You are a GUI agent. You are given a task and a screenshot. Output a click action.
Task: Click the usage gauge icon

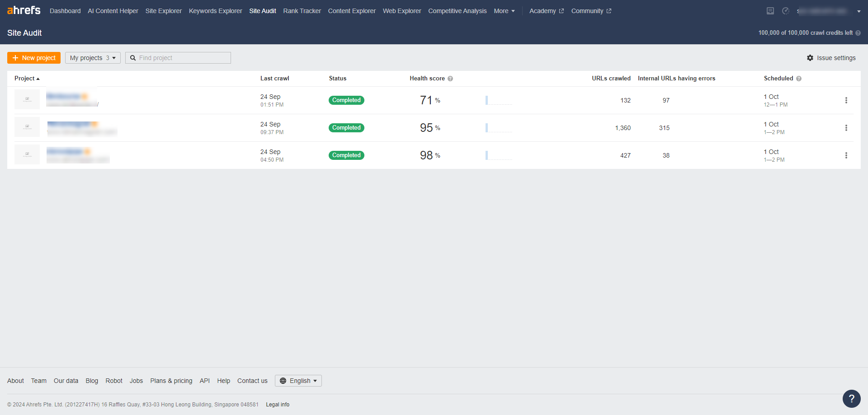[x=785, y=11]
